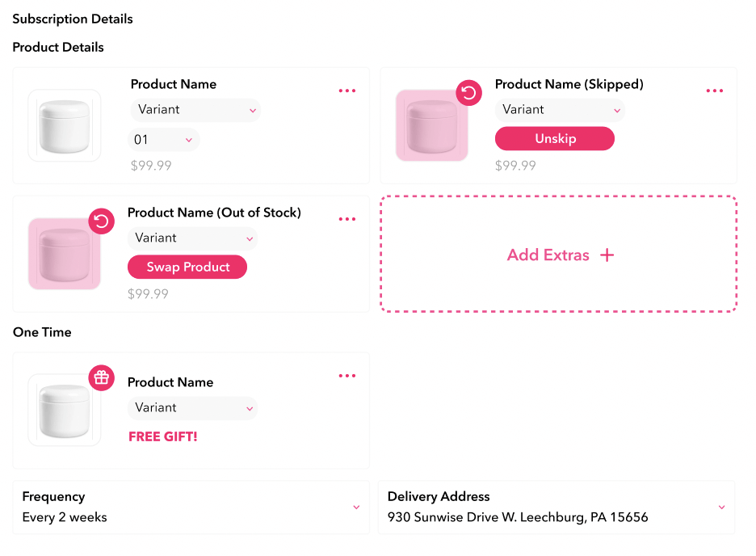The height and width of the screenshot is (556, 756).
Task: Open the Variant dropdown for the first product
Action: 195,110
